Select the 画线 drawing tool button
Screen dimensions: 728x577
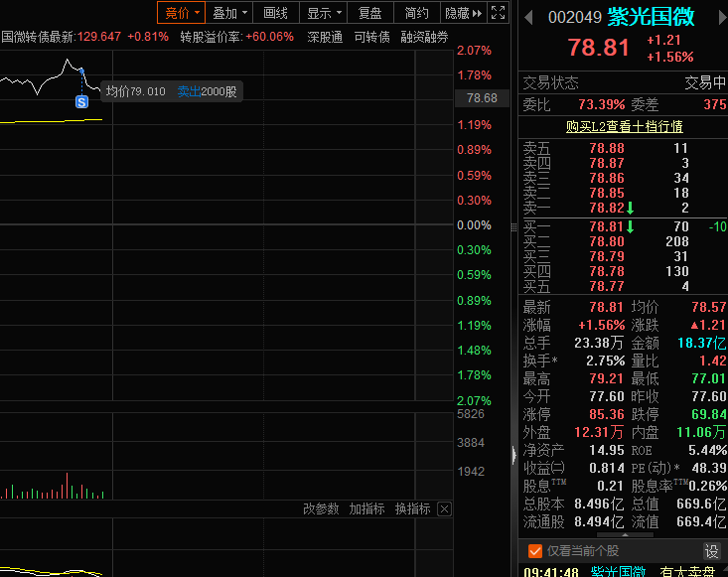point(276,13)
